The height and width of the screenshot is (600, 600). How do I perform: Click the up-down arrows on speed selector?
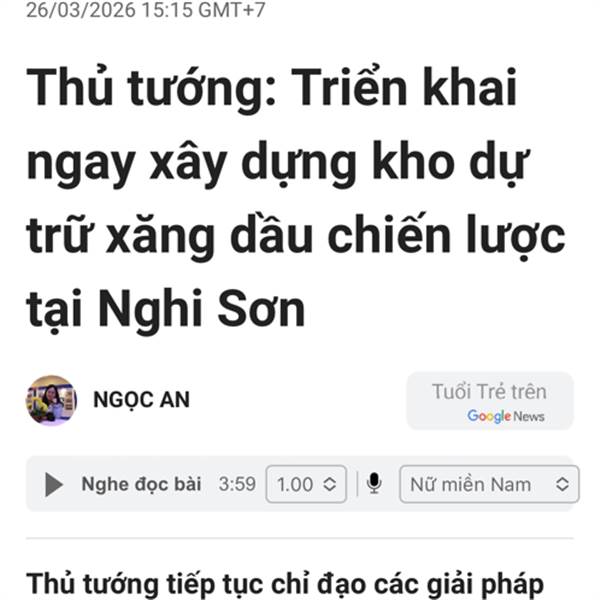click(x=329, y=484)
